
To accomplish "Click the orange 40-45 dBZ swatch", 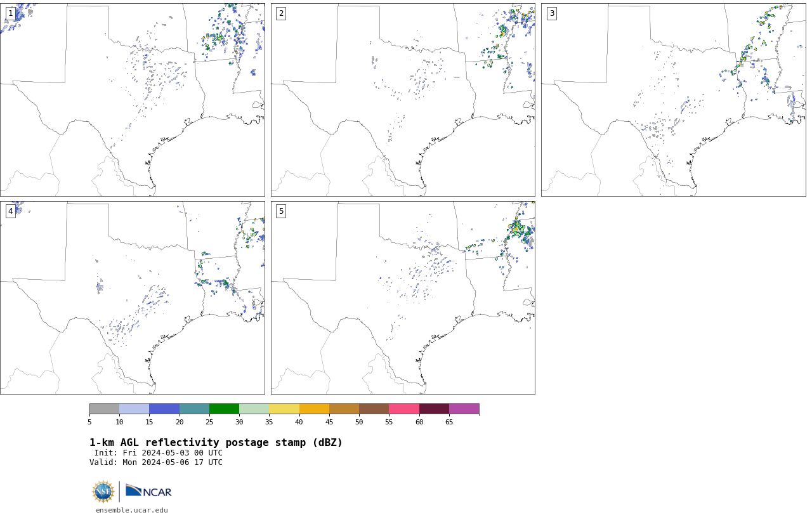I will point(314,409).
